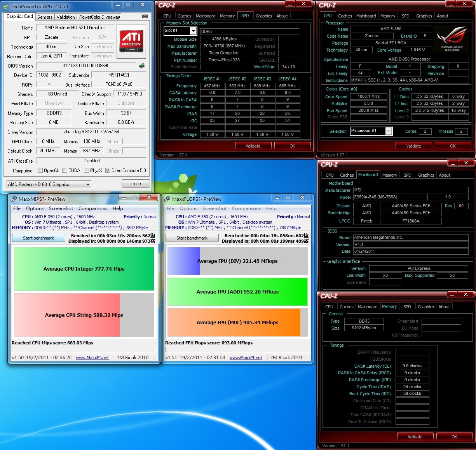
Task: Open the www.MaxxPI.net link in MaxxMIPS
Action: click(92, 358)
